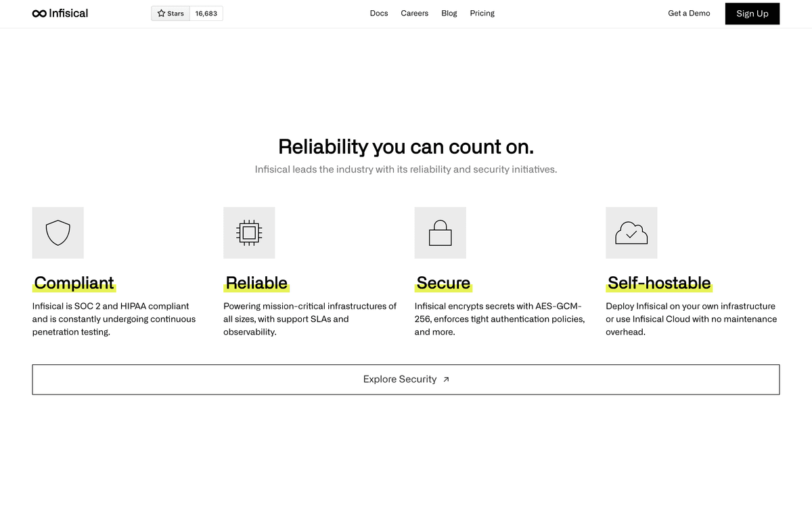Click the "Reliability you can count on" headline
The height and width of the screenshot is (507, 812).
point(405,147)
